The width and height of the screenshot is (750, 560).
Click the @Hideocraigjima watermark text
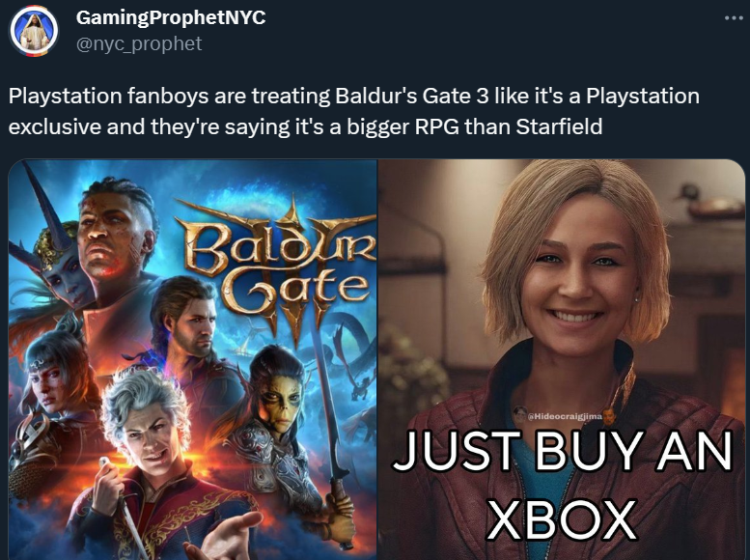pos(565,416)
